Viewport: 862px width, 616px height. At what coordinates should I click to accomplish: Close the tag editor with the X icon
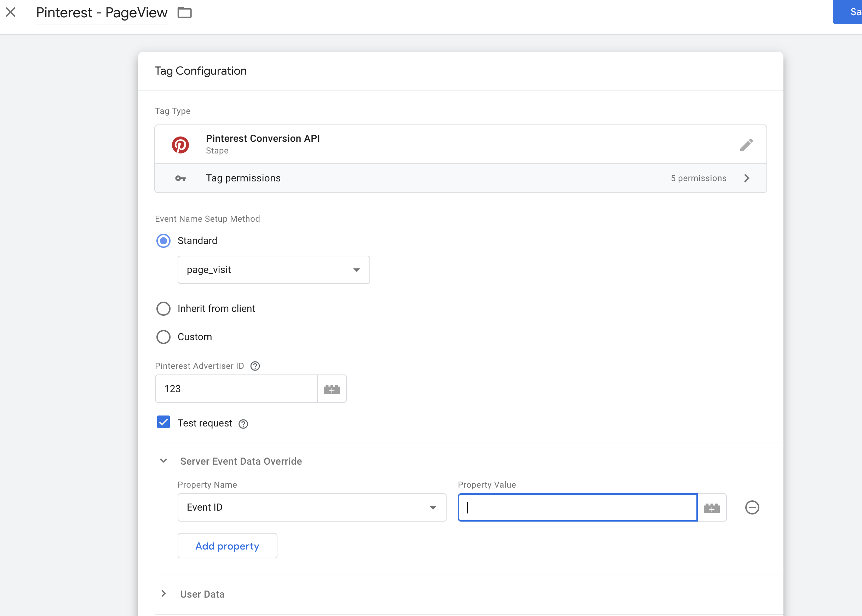tap(11, 12)
